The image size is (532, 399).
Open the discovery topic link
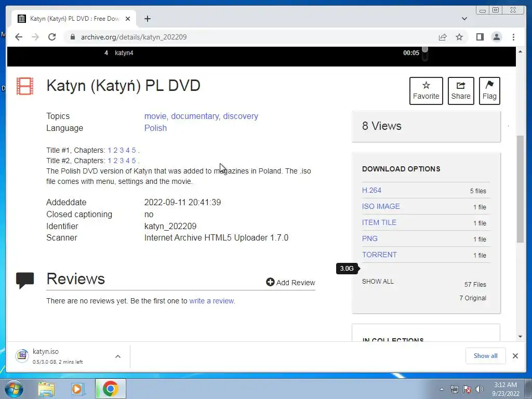coord(241,116)
